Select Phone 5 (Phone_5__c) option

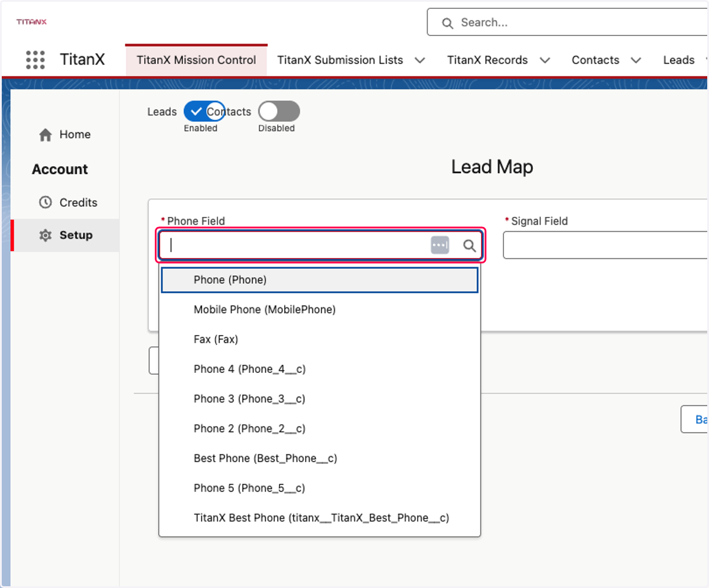(320, 488)
